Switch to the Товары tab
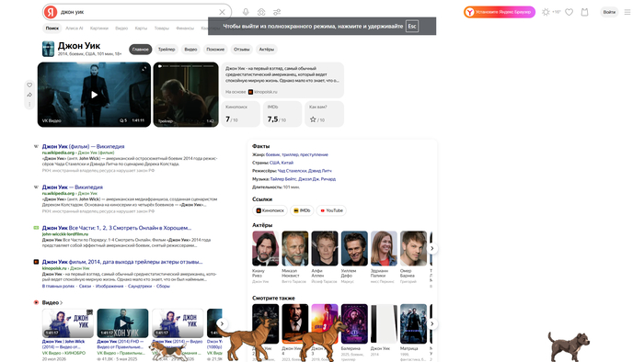The width and height of the screenshot is (644, 362). [162, 28]
